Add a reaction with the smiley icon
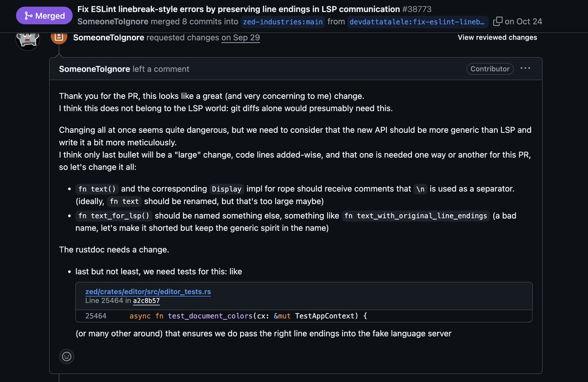588x382 pixels. (67, 357)
